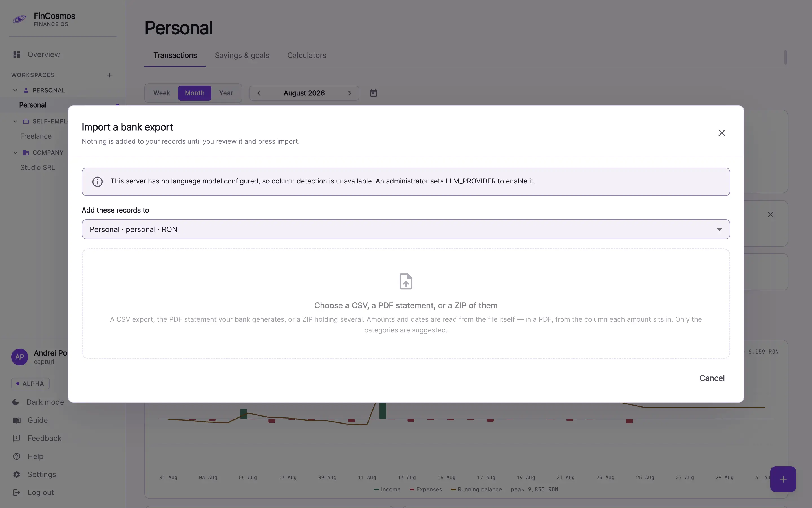Click the Income legend entry
Viewport: 812px width, 508px height.
click(x=387, y=490)
